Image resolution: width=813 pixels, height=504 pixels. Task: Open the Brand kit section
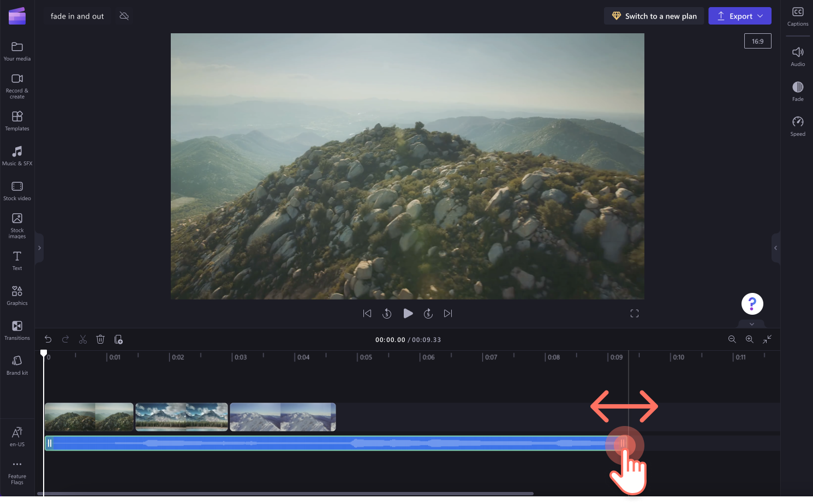tap(17, 364)
